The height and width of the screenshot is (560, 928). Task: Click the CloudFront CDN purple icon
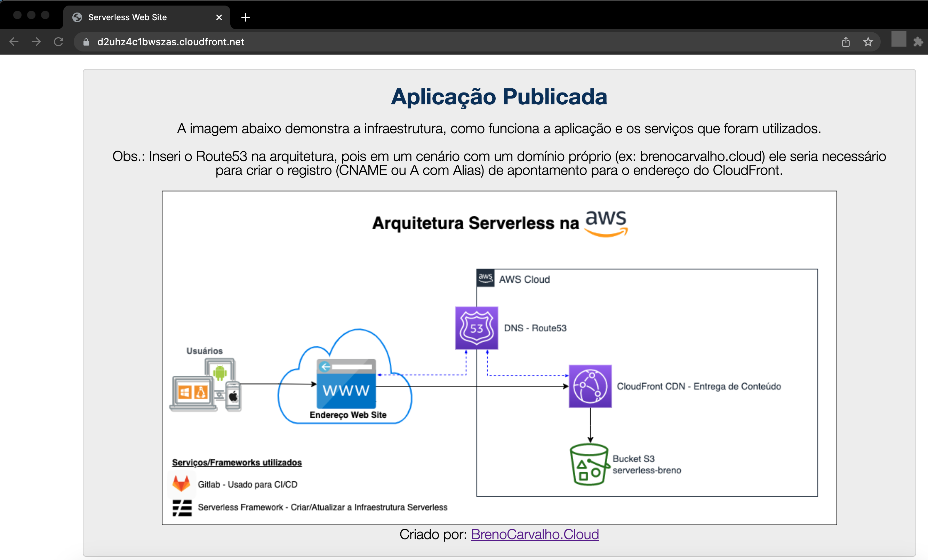[x=590, y=386]
